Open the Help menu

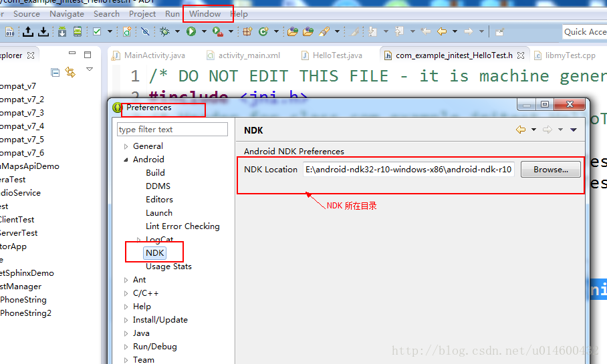point(239,14)
